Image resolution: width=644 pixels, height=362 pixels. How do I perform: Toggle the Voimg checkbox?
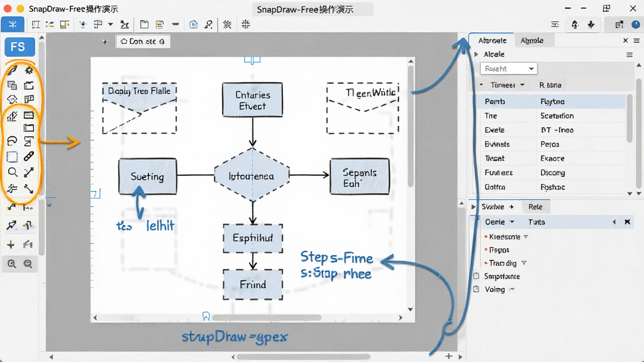coord(477,289)
